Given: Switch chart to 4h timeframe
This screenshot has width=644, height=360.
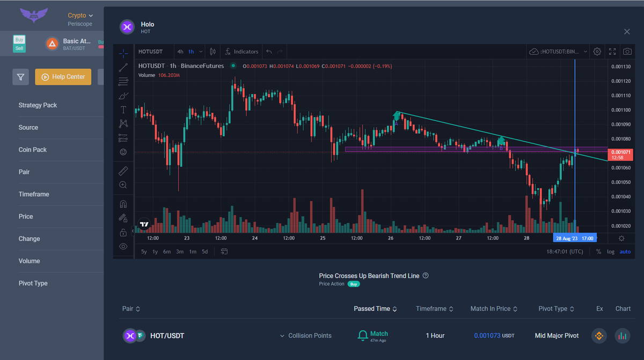Looking at the screenshot, I should click(x=180, y=52).
